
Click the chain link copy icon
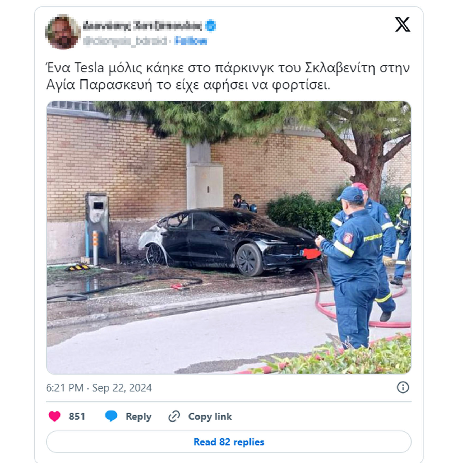point(174,417)
